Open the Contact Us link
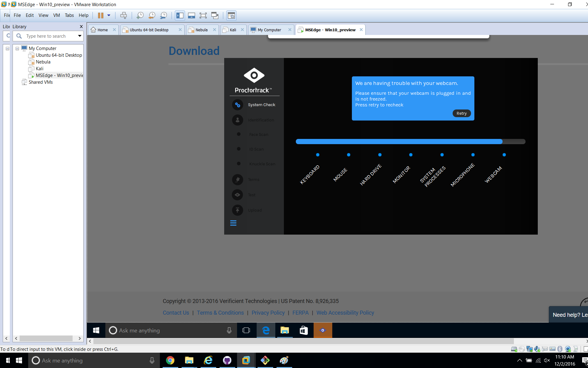Image resolution: width=588 pixels, height=368 pixels. click(176, 313)
